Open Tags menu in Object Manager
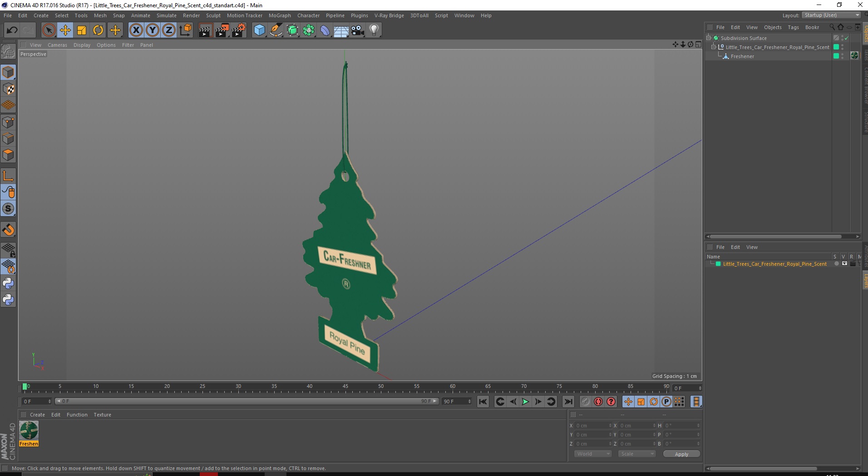This screenshot has width=868, height=476. (793, 27)
